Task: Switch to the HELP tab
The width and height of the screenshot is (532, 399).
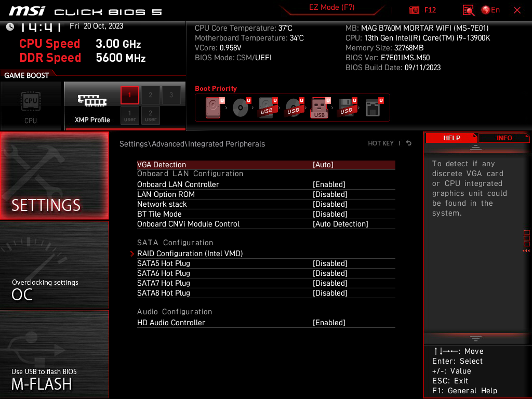Action: point(451,138)
